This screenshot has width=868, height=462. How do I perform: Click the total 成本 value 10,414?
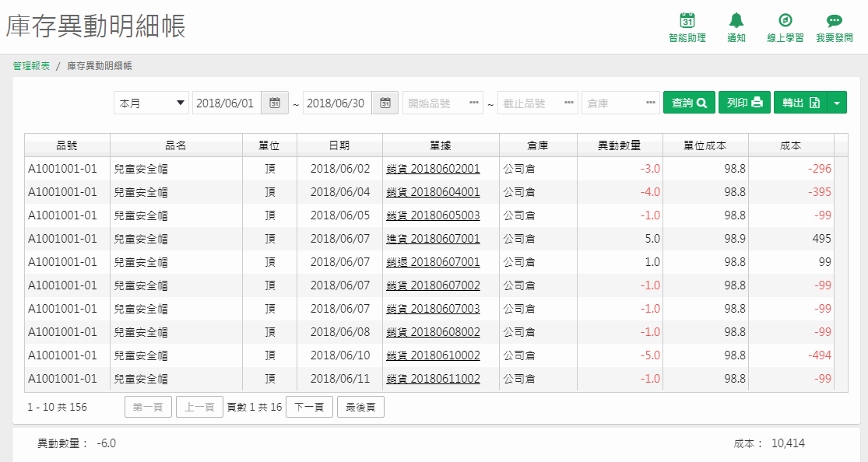coord(788,443)
